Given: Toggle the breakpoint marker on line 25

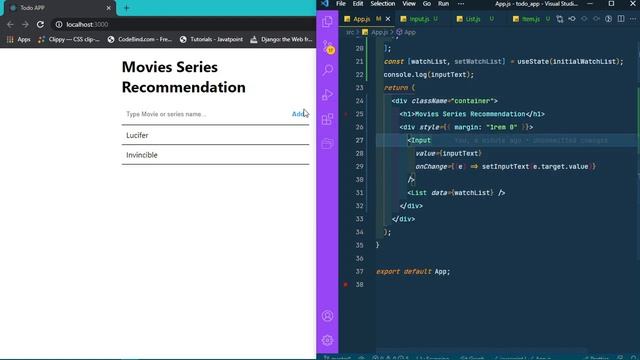Looking at the screenshot, I should click(x=346, y=114).
